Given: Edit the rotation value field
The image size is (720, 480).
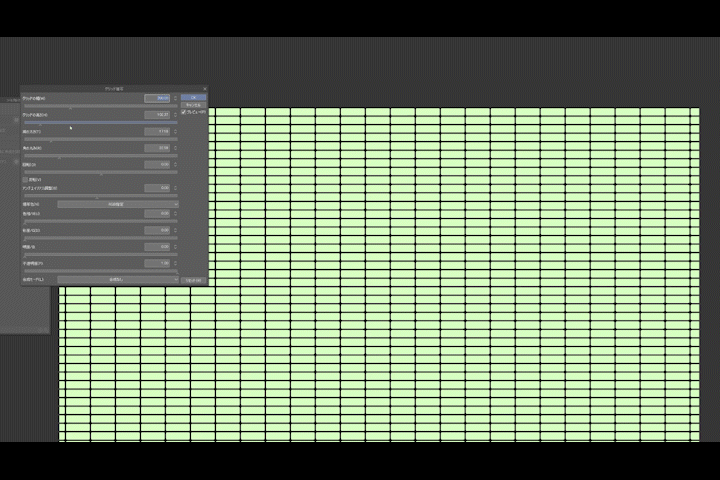Looking at the screenshot, I should (157, 164).
